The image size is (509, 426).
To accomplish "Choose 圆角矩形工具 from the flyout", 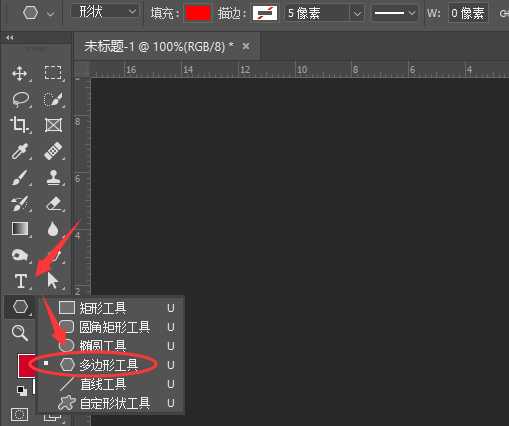I will [112, 327].
